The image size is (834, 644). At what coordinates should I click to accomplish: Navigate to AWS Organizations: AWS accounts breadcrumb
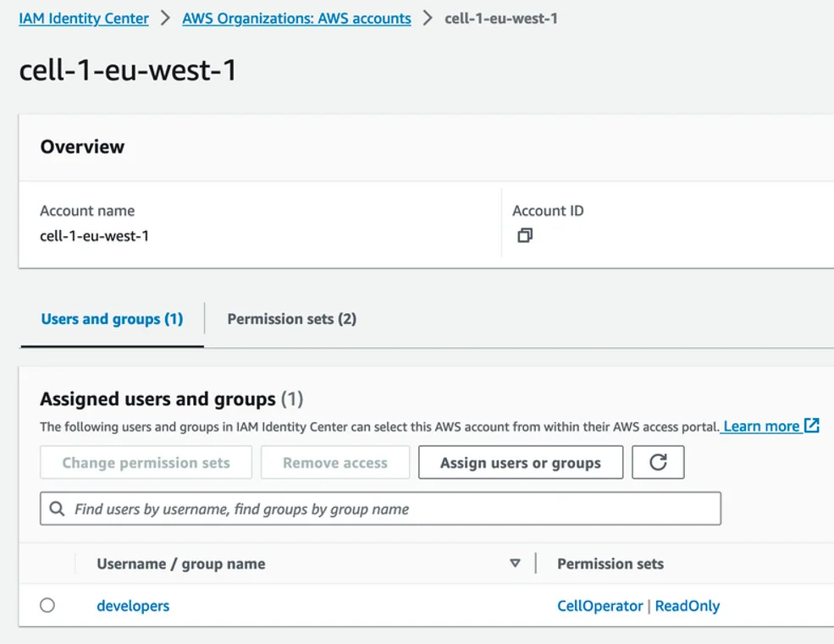pos(296,18)
